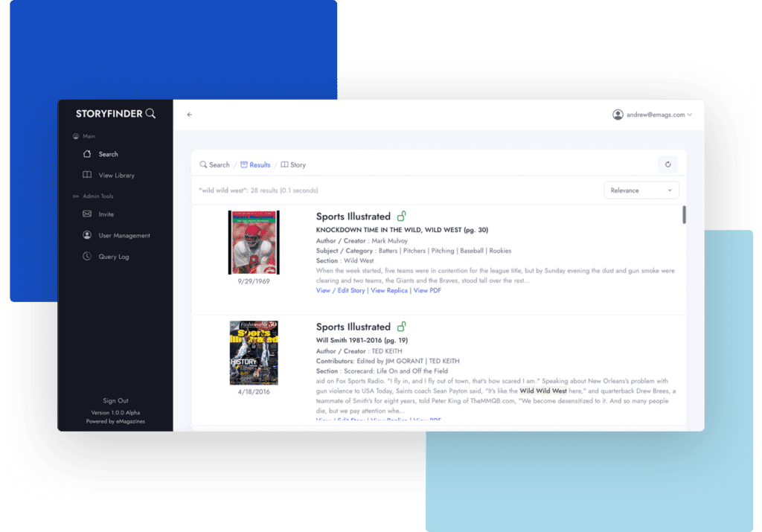This screenshot has width=762, height=532.
Task: Click the unlock icon on Will Smith result
Action: [x=401, y=326]
